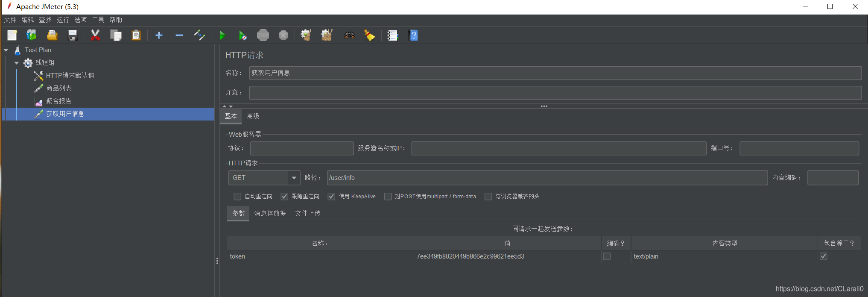The image size is (868, 297).
Task: Click the 名称 column header in parameters table
Action: tap(321, 243)
